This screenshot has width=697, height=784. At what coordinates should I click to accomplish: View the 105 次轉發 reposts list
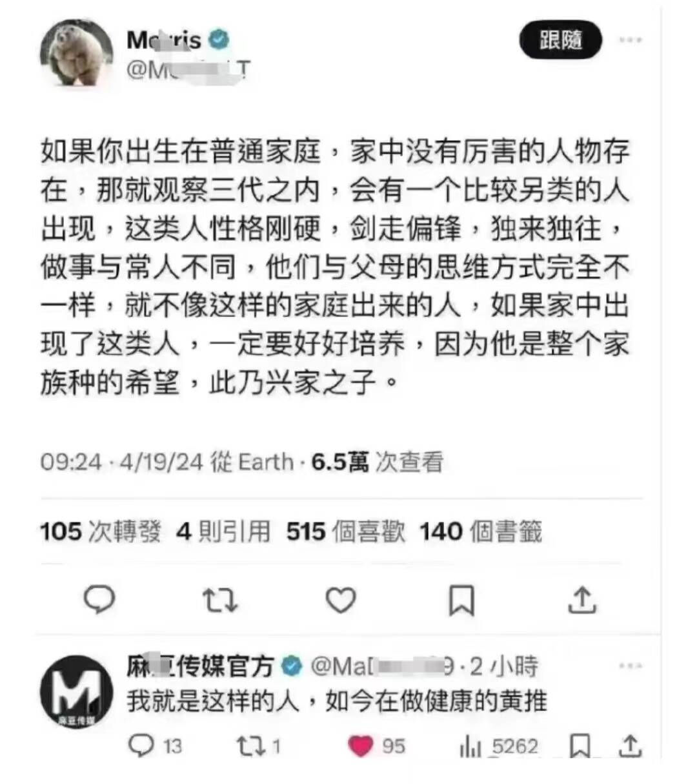click(100, 531)
